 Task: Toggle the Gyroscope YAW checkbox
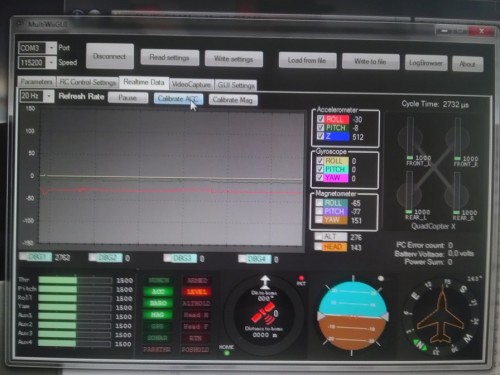320,177
